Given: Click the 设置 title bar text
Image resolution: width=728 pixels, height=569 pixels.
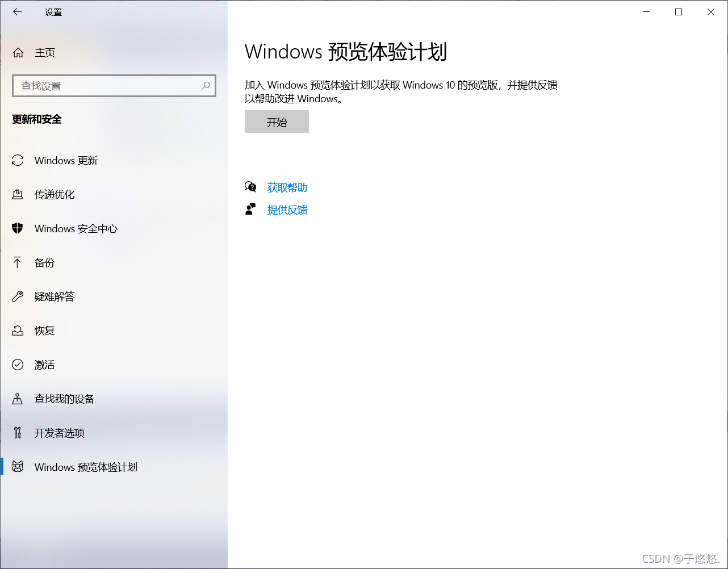Looking at the screenshot, I should [53, 12].
